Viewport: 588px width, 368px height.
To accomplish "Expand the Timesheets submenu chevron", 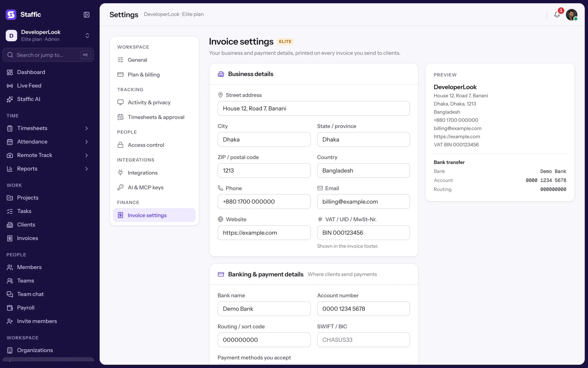I will coord(86,128).
